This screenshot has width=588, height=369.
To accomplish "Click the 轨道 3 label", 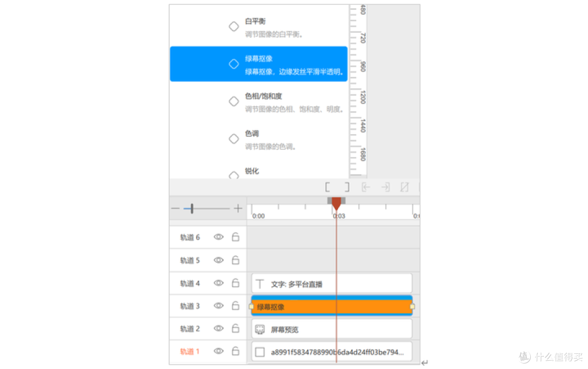I will [190, 306].
